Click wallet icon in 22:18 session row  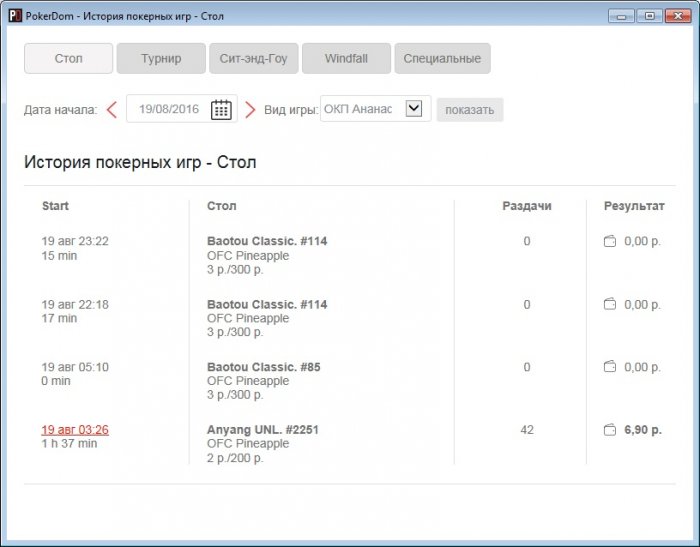point(610,305)
